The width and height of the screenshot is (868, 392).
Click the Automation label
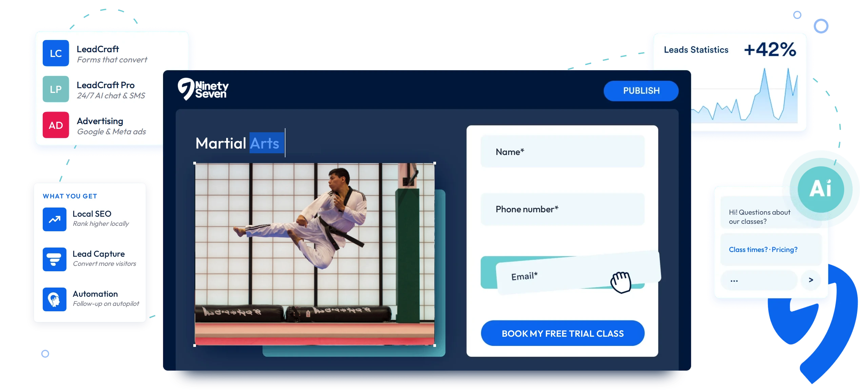95,294
